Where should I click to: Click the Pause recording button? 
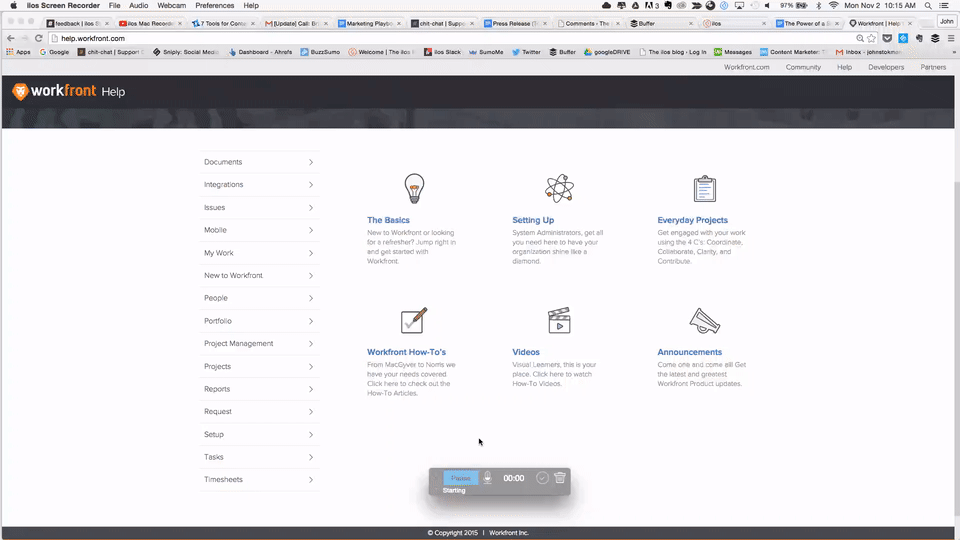(460, 478)
